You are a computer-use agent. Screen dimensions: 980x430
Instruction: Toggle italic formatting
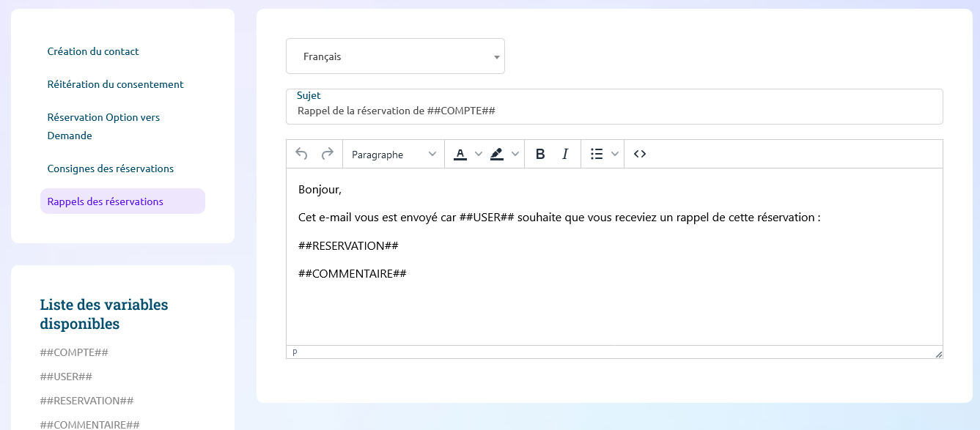click(x=565, y=154)
